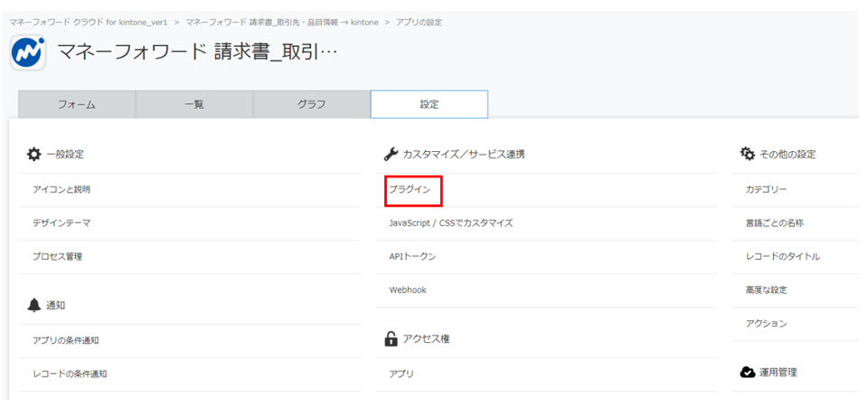Click the Money Forward app icon
This screenshot has width=868, height=409.
(x=28, y=52)
